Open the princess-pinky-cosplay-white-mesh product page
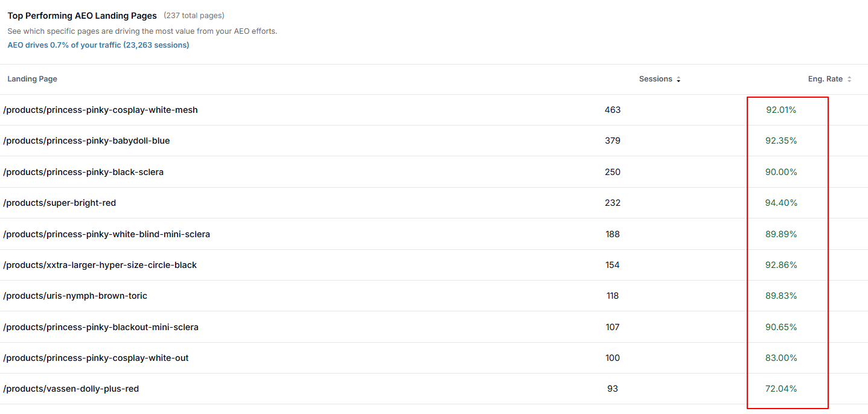 [101, 110]
